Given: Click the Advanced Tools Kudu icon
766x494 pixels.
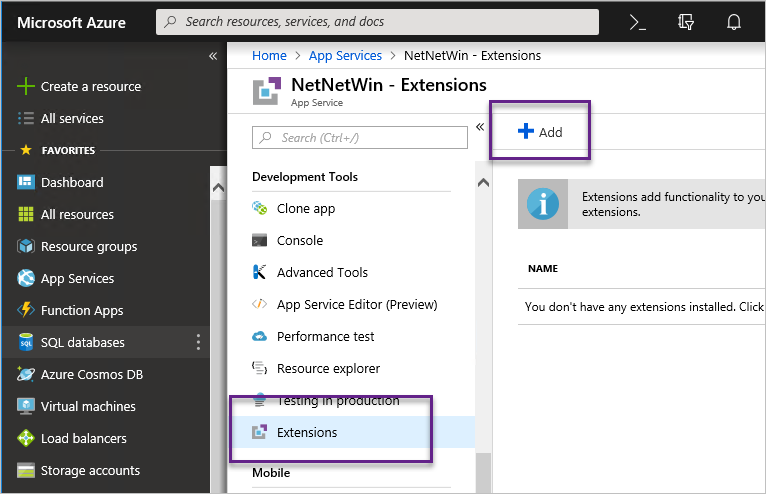Looking at the screenshot, I should point(259,272).
